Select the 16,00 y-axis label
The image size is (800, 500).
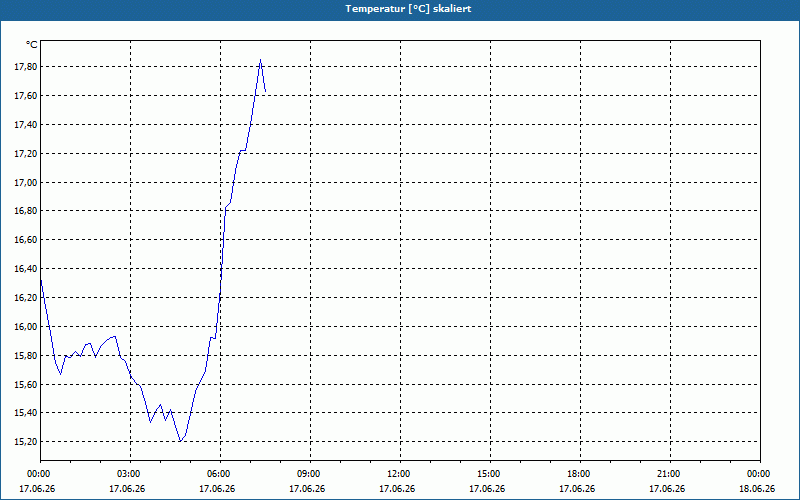24,327
